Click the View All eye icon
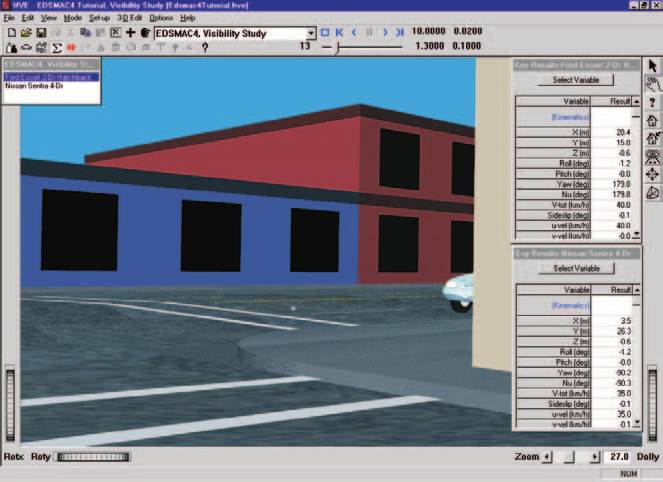This screenshot has width=663, height=482. [652, 156]
